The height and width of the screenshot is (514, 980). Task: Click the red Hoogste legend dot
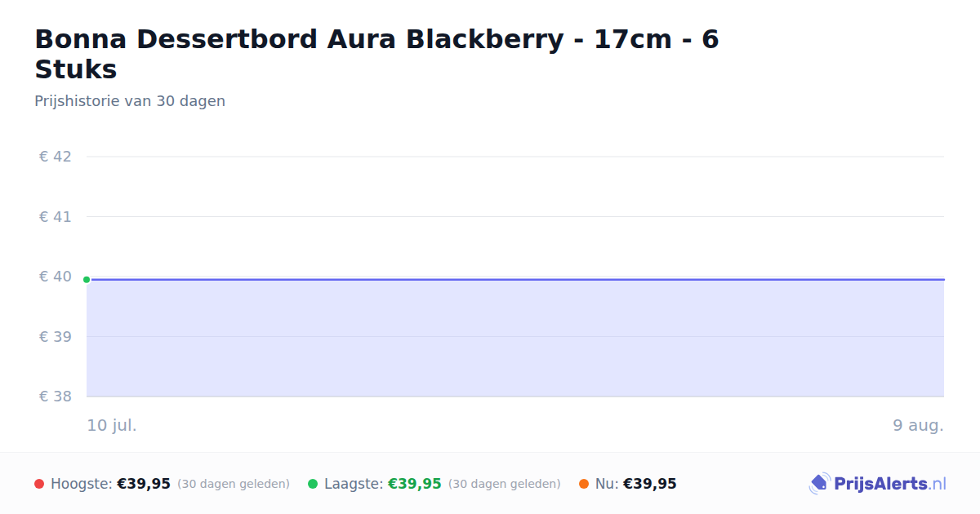(39, 484)
